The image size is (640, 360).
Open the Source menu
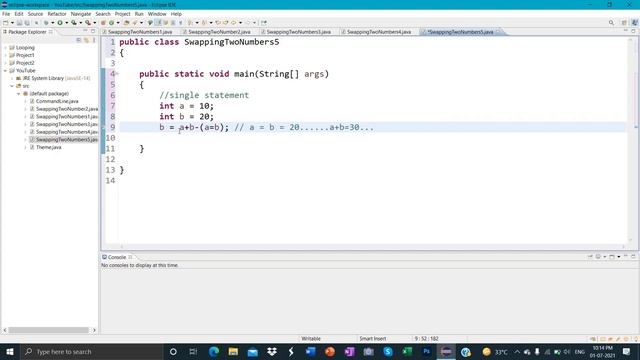pyautogui.click(x=35, y=14)
